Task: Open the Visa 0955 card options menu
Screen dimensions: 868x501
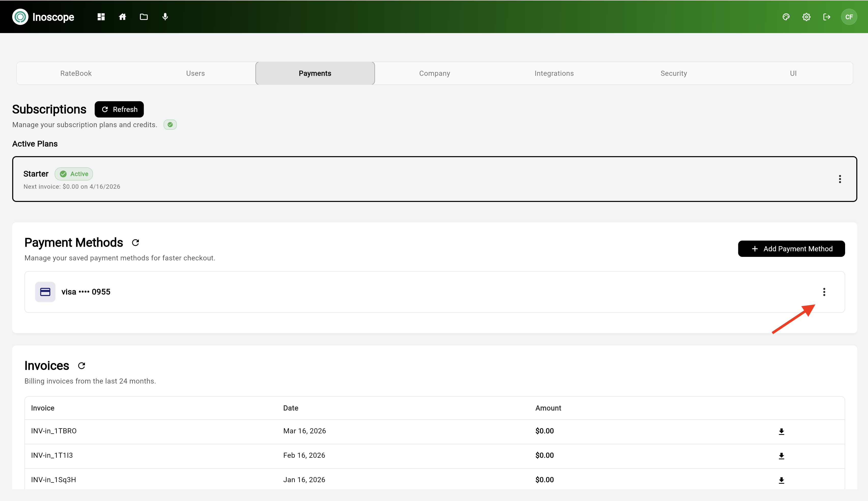Action: pos(824,291)
